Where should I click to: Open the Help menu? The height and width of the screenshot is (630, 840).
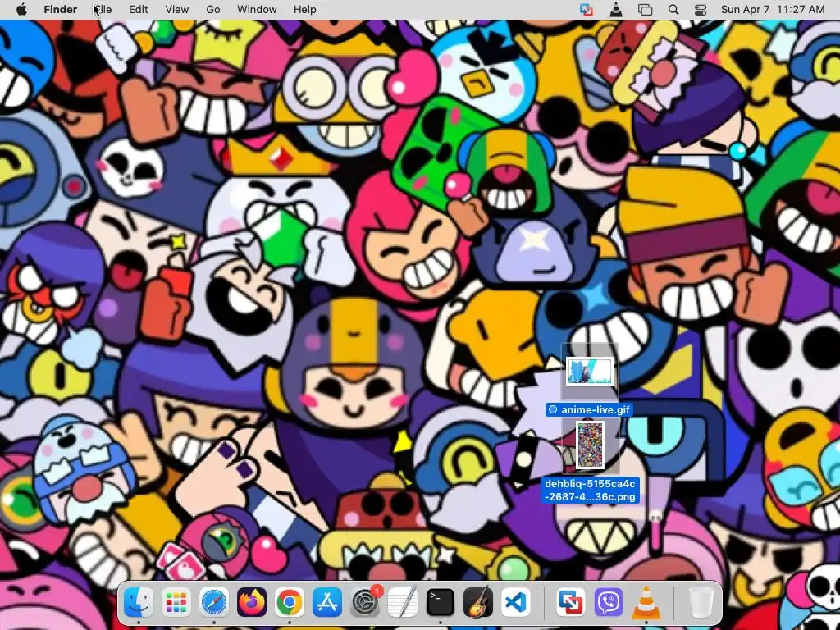pos(305,10)
